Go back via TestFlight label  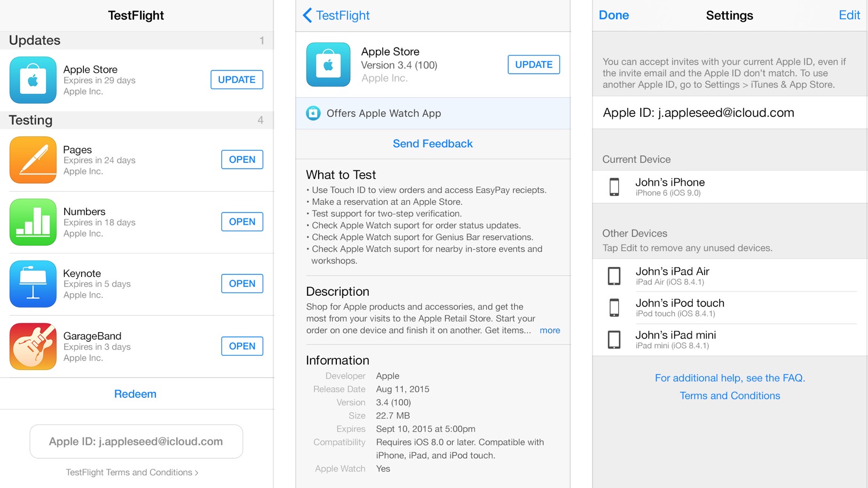pyautogui.click(x=343, y=15)
